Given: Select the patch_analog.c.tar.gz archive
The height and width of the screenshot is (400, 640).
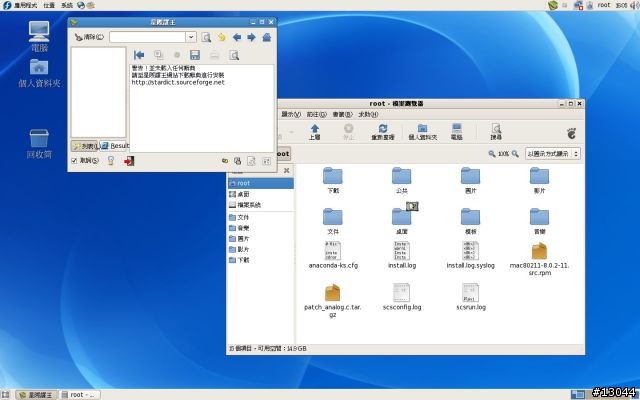Looking at the screenshot, I should click(333, 300).
